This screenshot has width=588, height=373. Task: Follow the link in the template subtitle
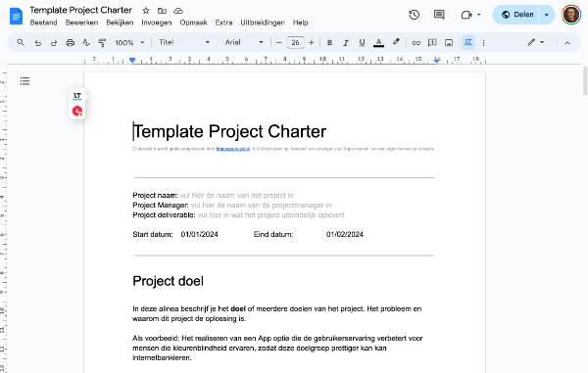233,149
